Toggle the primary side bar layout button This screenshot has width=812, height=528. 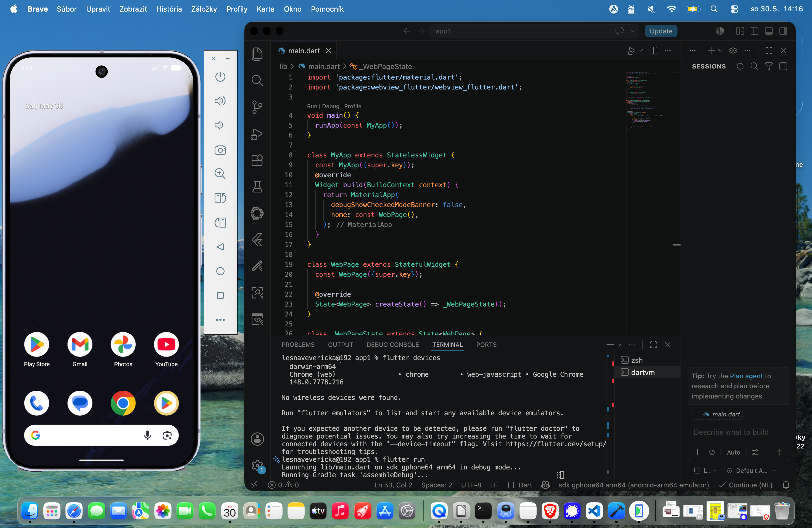tap(754, 31)
